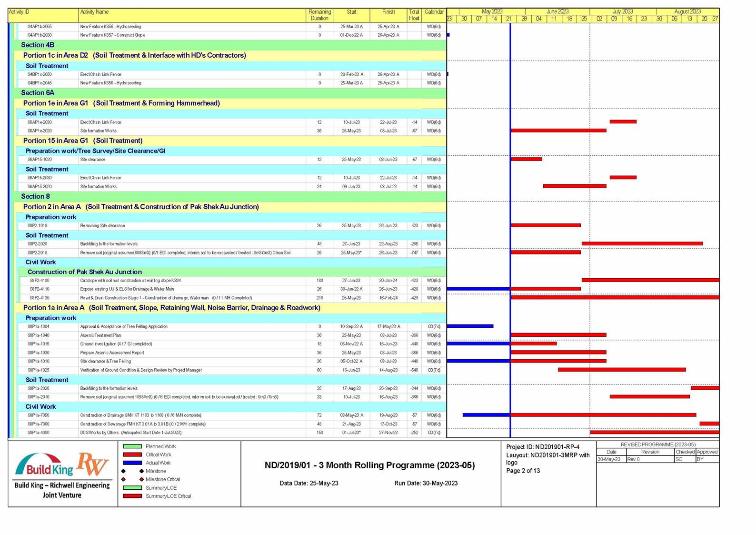Select the green SummaryLOE legend swatch
This screenshot has height=535, width=756.
(x=132, y=487)
